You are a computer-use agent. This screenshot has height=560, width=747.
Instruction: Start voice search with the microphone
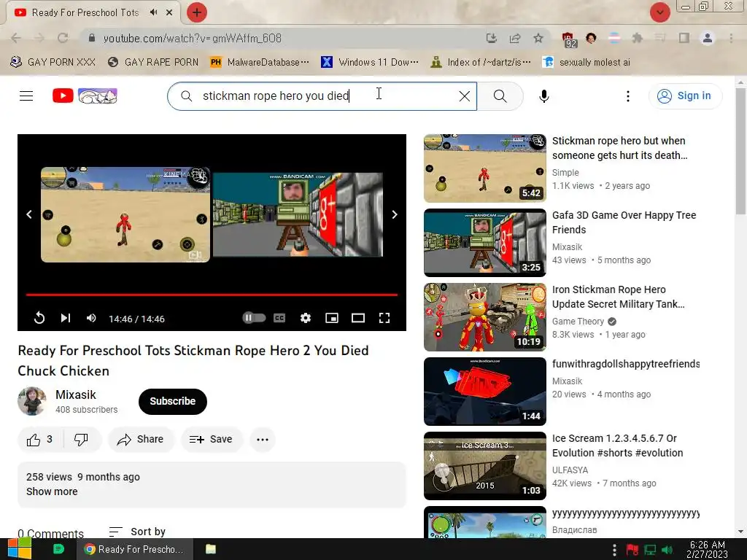(x=544, y=96)
